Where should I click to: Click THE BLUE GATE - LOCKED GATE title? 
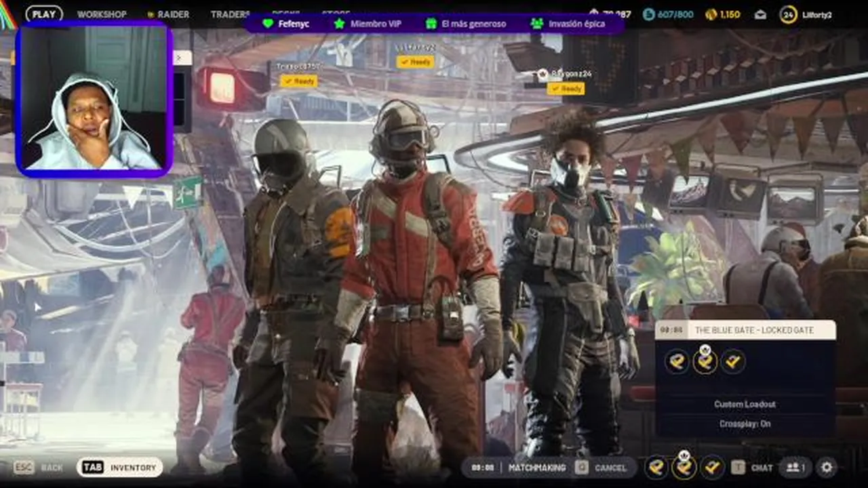754,330
